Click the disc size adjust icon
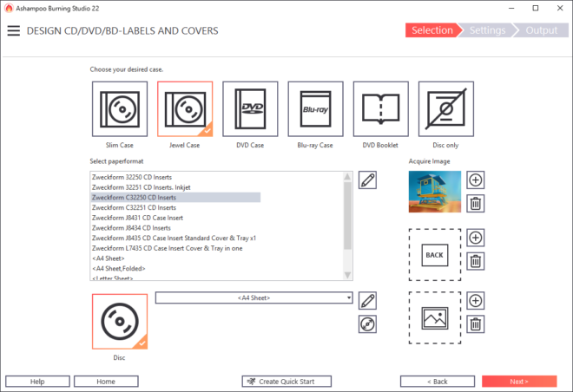 (x=367, y=324)
